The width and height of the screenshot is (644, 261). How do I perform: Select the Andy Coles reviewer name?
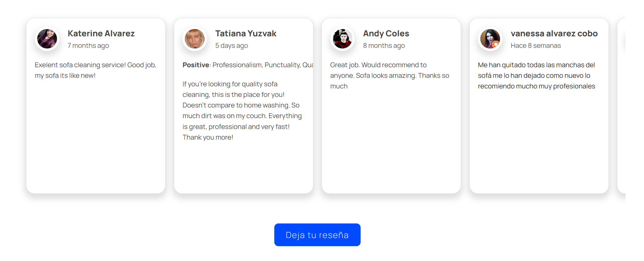(386, 33)
